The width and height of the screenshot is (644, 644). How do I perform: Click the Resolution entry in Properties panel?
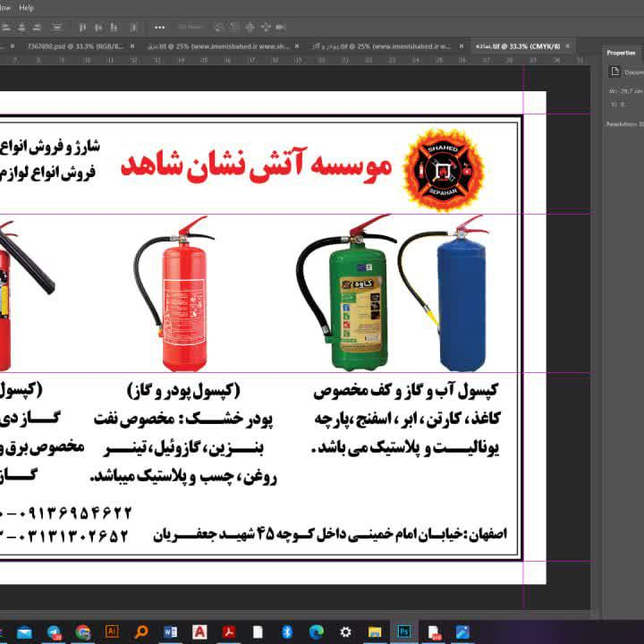pyautogui.click(x=624, y=124)
